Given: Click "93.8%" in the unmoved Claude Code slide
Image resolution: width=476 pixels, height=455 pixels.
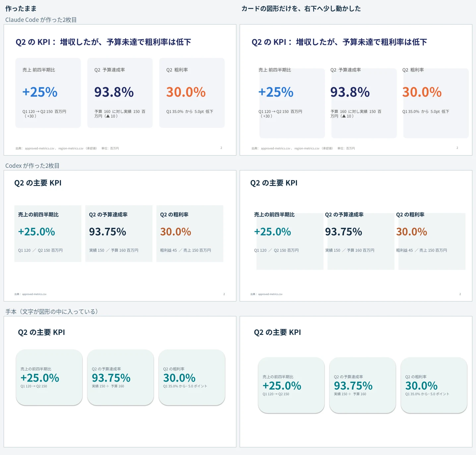Looking at the screenshot, I should pos(114,92).
